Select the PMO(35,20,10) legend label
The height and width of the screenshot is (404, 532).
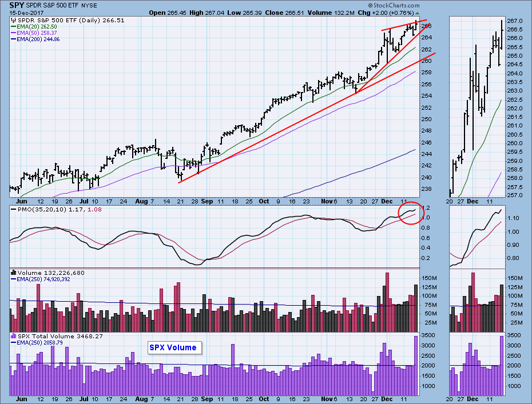42,210
